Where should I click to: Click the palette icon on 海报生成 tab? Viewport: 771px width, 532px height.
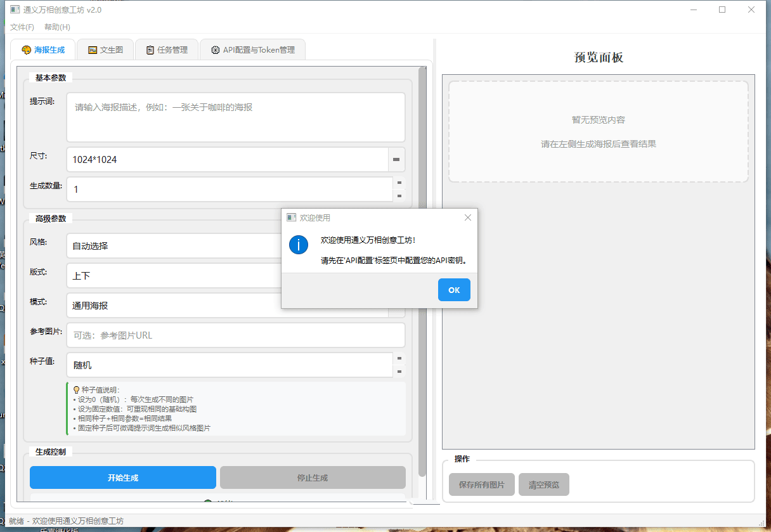(26, 50)
